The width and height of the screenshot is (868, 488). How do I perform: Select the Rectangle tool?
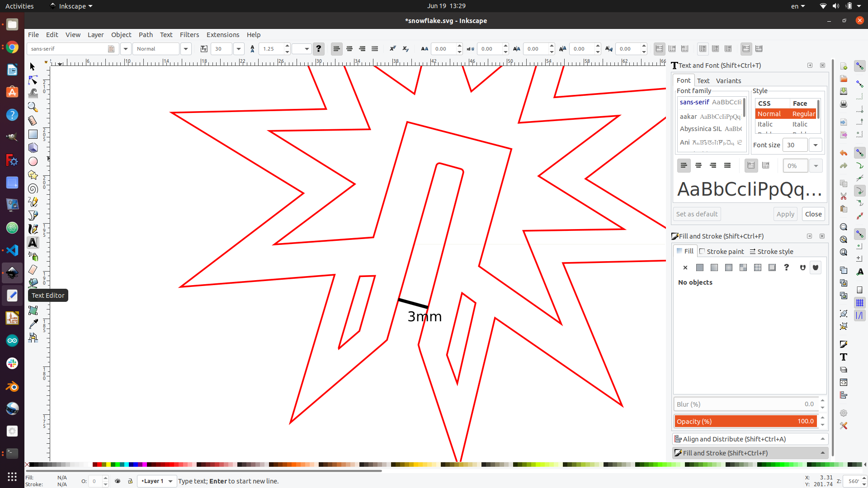33,134
